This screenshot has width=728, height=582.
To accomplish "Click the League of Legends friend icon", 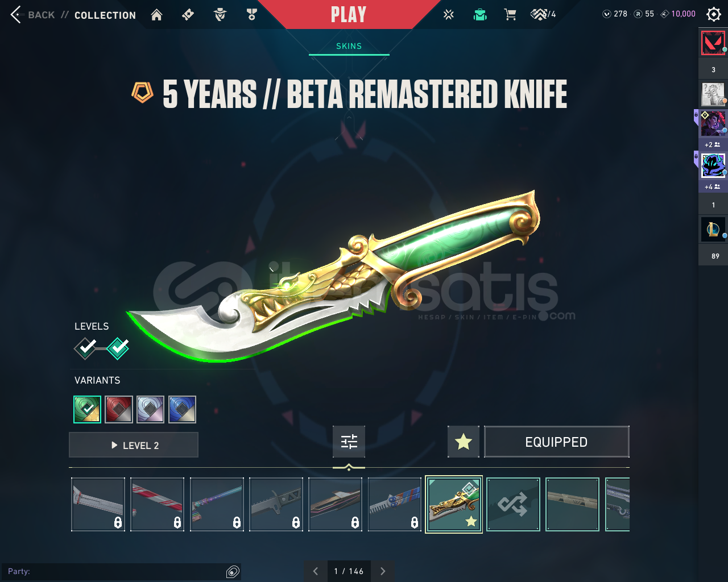I will pos(713,229).
